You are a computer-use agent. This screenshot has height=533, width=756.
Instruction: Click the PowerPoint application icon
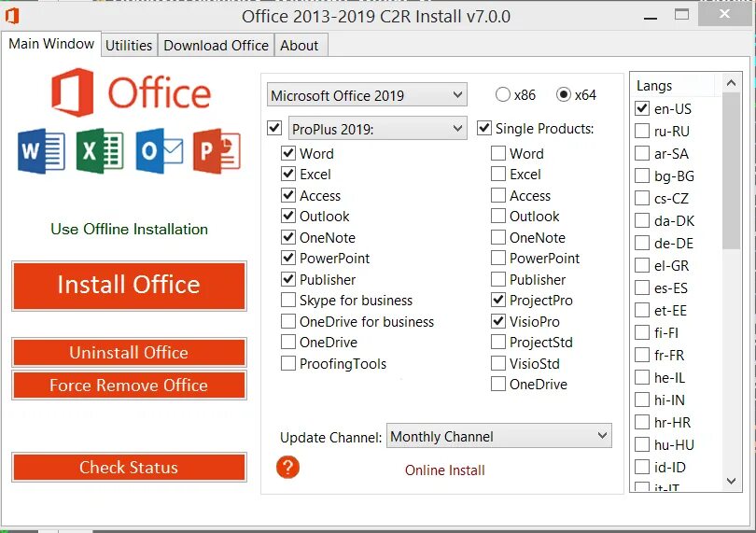point(217,150)
